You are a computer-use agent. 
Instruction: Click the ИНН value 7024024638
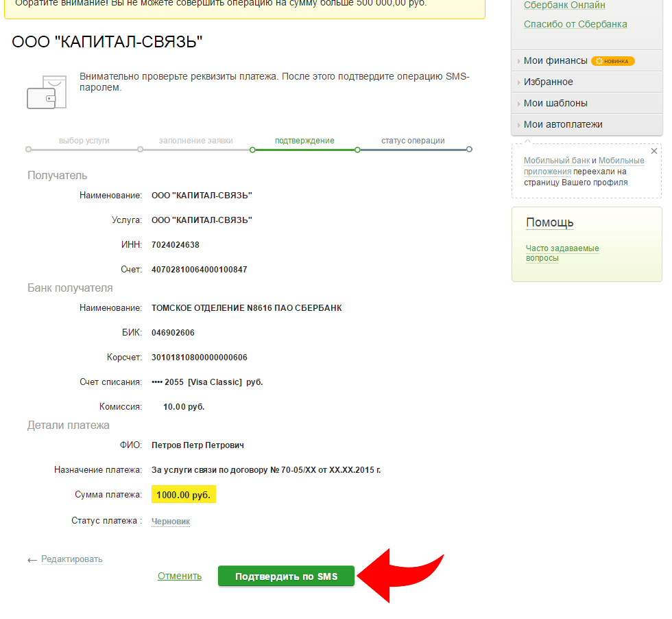point(176,245)
